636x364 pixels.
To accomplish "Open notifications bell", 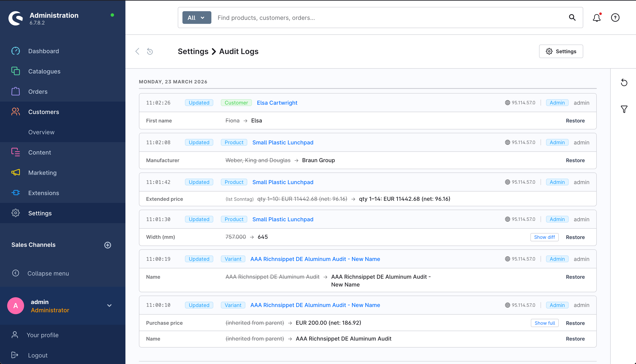I will [597, 18].
